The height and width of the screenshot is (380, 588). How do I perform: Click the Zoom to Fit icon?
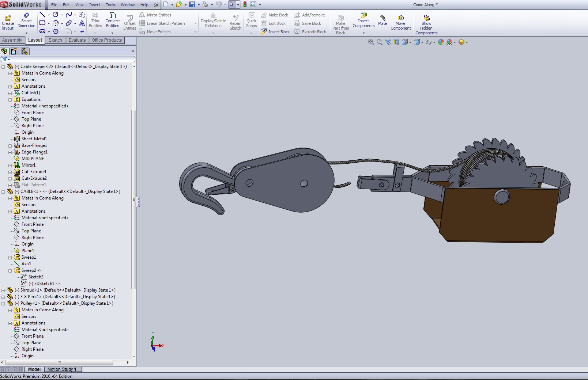371,42
